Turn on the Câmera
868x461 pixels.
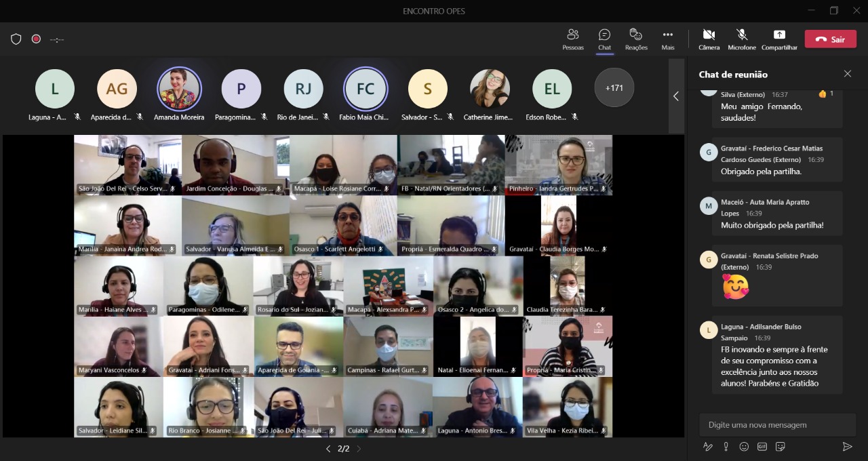(709, 39)
